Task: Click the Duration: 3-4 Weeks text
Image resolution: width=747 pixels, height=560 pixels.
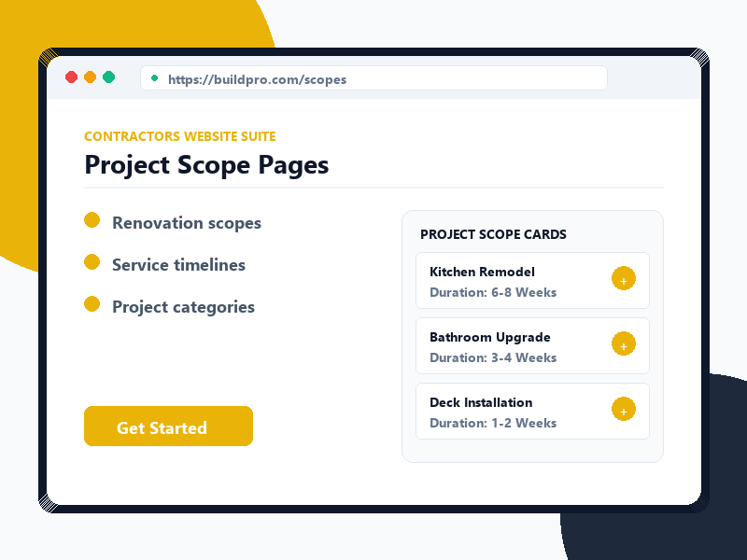Action: click(x=493, y=357)
